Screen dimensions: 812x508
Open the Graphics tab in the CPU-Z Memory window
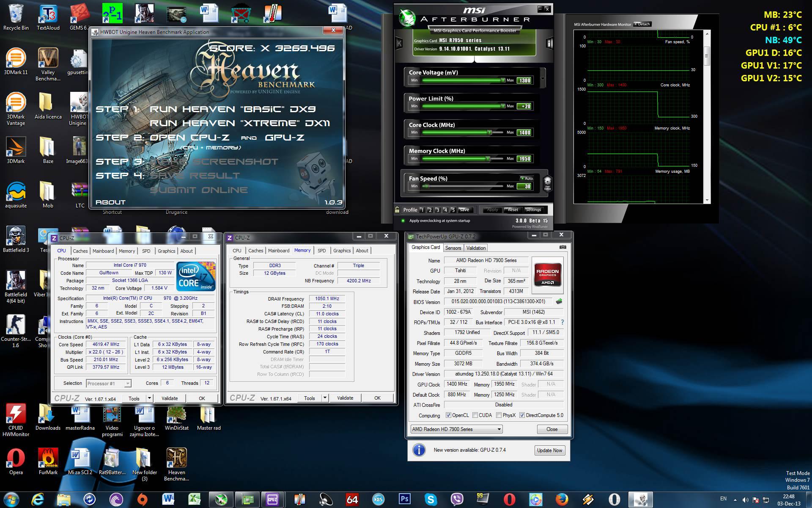tap(342, 251)
